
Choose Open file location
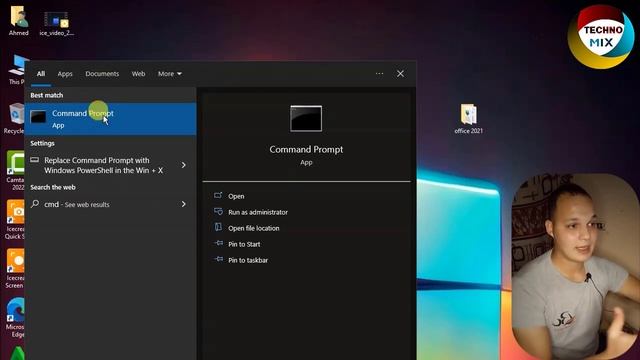pyautogui.click(x=254, y=228)
